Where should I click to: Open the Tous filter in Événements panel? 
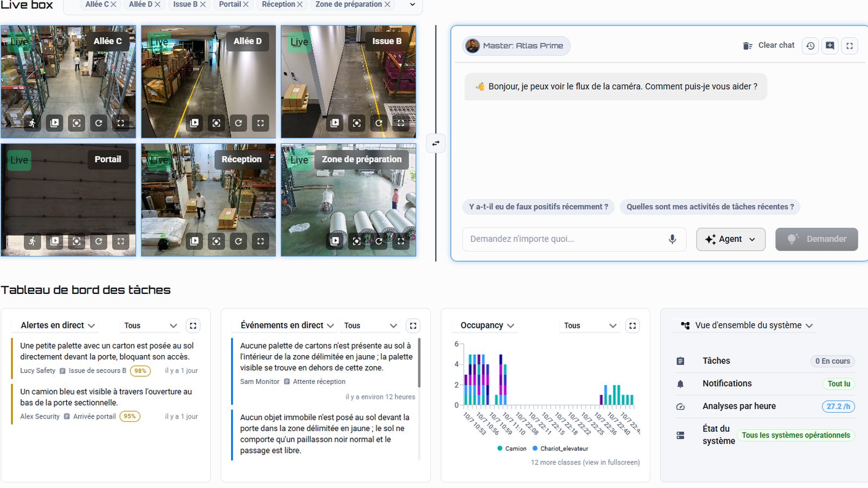[x=371, y=325]
